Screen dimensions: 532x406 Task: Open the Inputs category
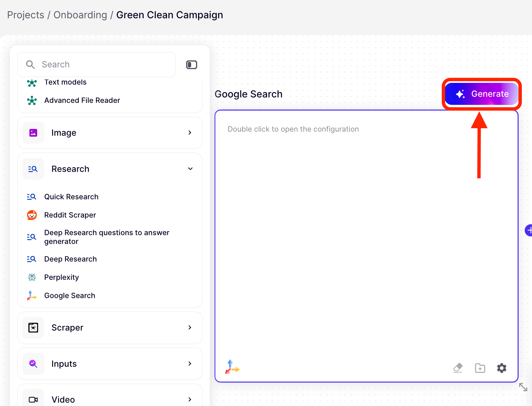coord(110,364)
